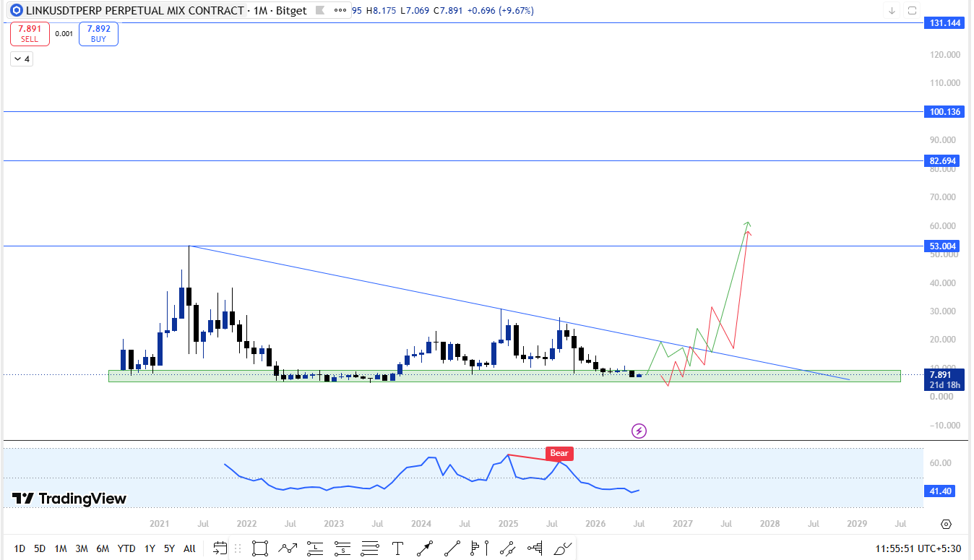Select the 82.694 price line label
Image resolution: width=974 pixels, height=560 pixels.
[x=943, y=160]
